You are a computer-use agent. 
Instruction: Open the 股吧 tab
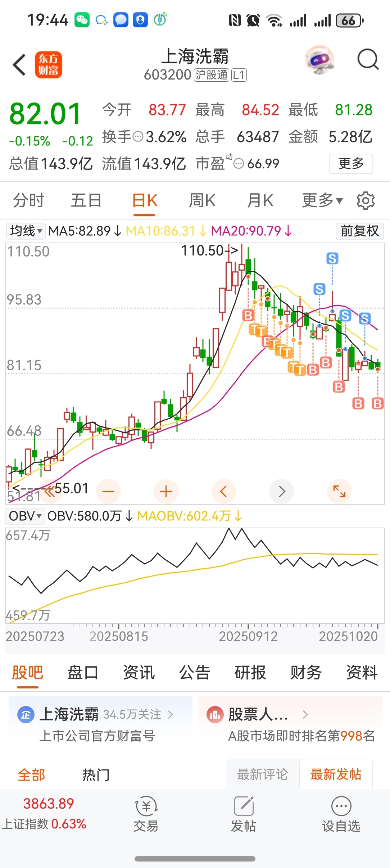(28, 673)
